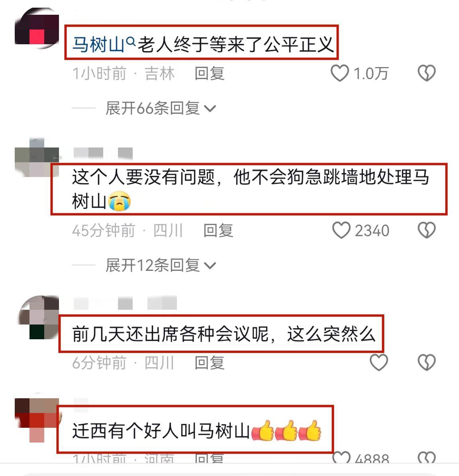Expand 展开12条回复
Screen dimensions: 459x476
(x=161, y=266)
